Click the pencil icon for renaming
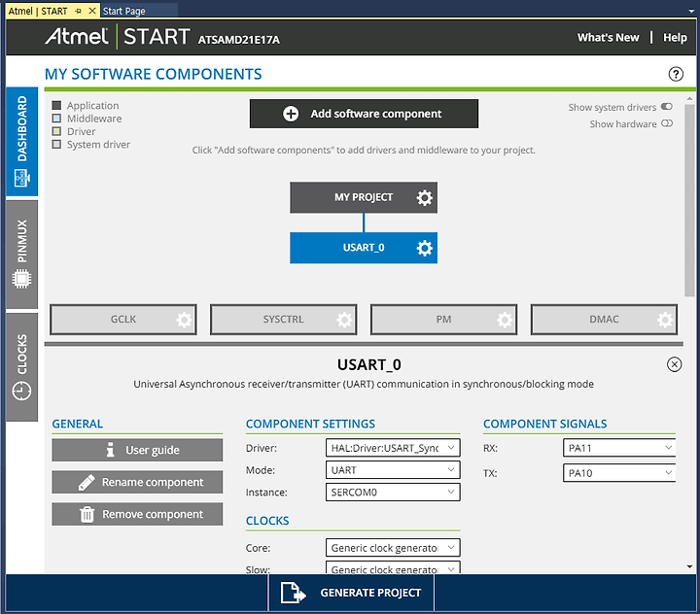The width and height of the screenshot is (700, 614). pos(87,483)
